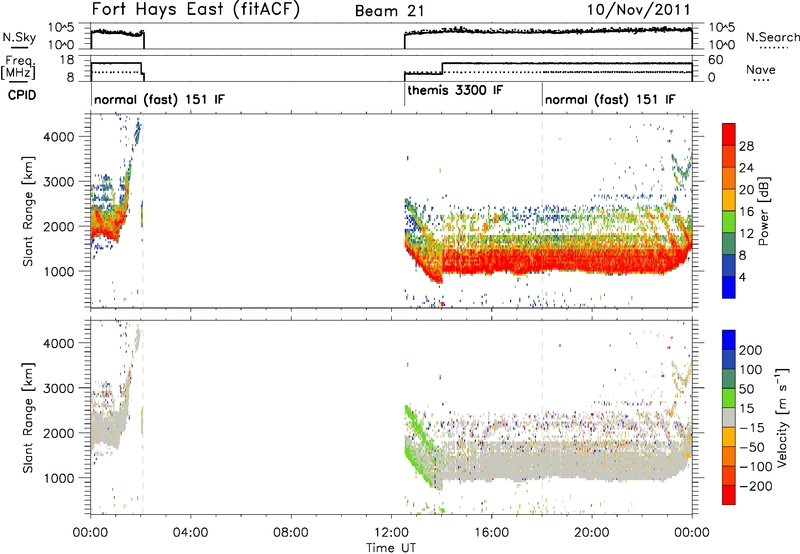Click the 'CPID' row label
This screenshot has height=554, width=800.
[x=22, y=95]
